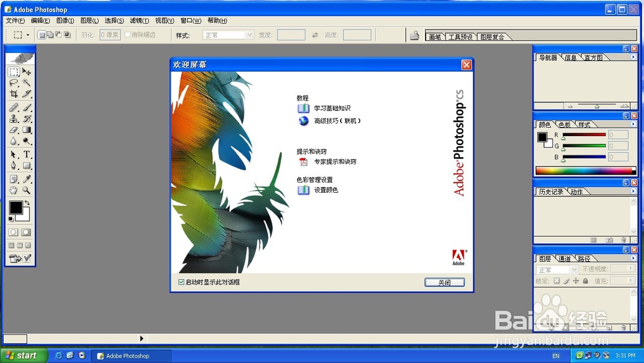
Task: Open the Layers panel flyout menu
Action: coord(633,258)
